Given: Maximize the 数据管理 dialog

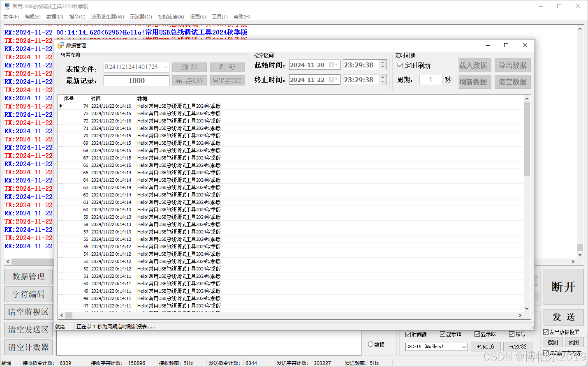Looking at the screenshot, I should coord(506,45).
